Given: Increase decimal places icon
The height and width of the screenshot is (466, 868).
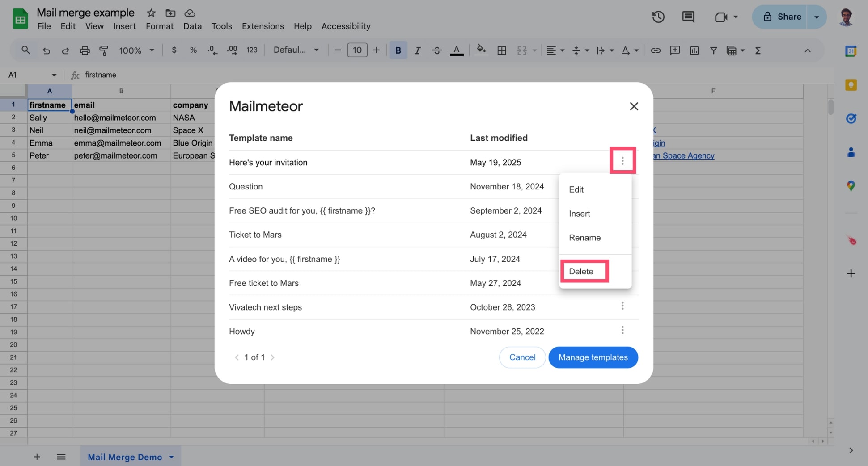Looking at the screenshot, I should 232,50.
